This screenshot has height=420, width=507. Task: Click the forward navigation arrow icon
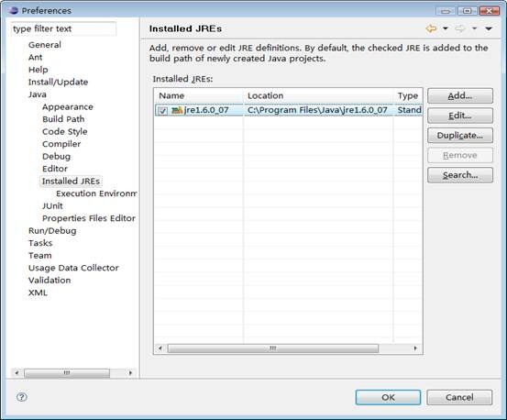(459, 28)
